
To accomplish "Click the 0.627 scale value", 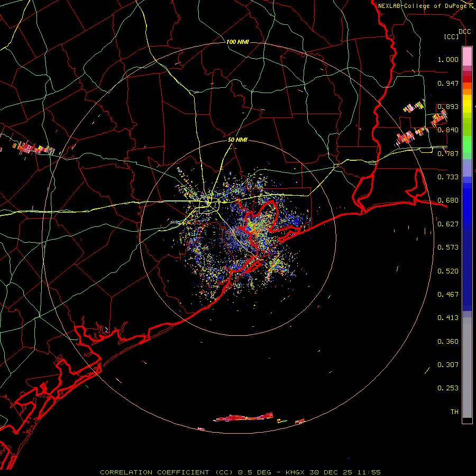I will tap(448, 224).
